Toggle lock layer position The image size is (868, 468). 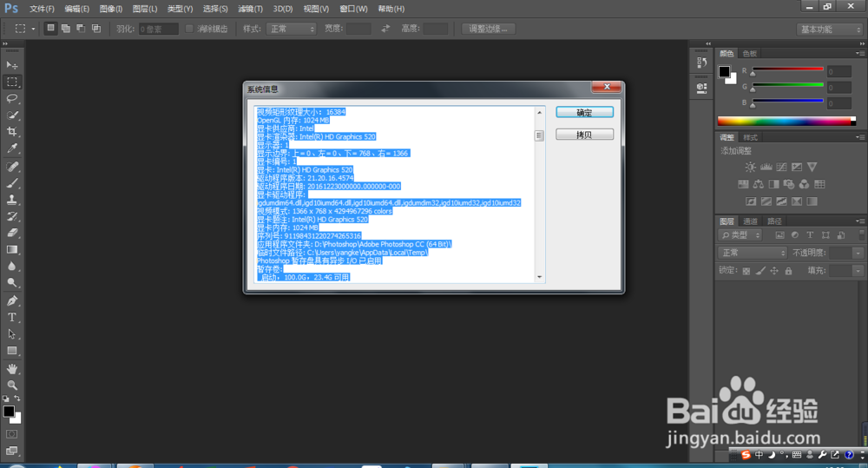pyautogui.click(x=774, y=271)
